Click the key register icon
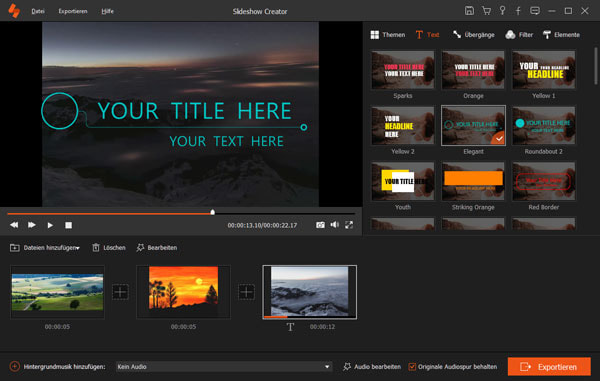Viewport: 600px width, 381px height. click(x=502, y=11)
